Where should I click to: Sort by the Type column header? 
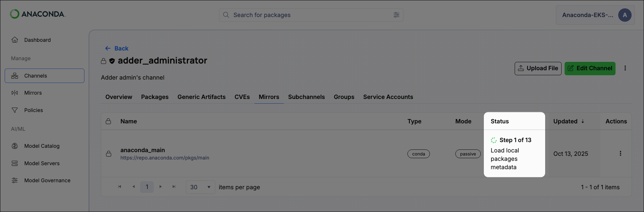point(414,121)
